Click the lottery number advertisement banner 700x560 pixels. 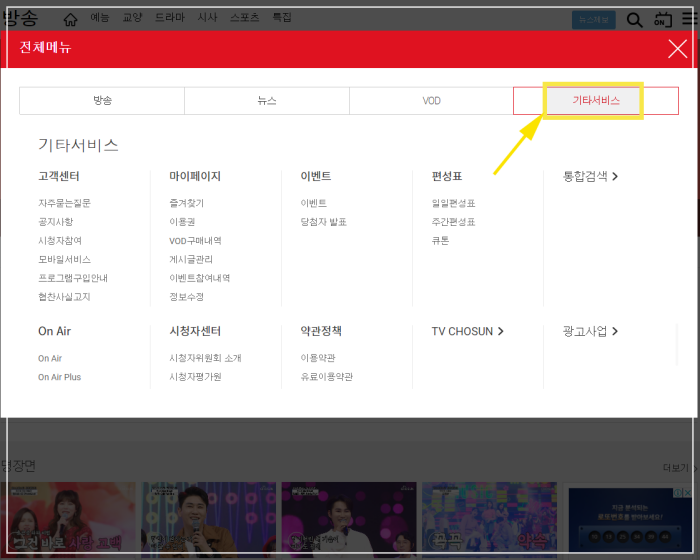629,521
